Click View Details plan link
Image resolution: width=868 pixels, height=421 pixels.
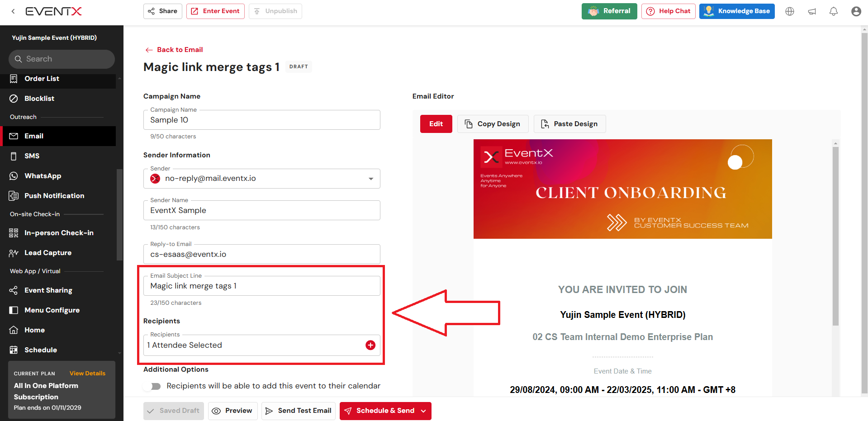click(87, 374)
